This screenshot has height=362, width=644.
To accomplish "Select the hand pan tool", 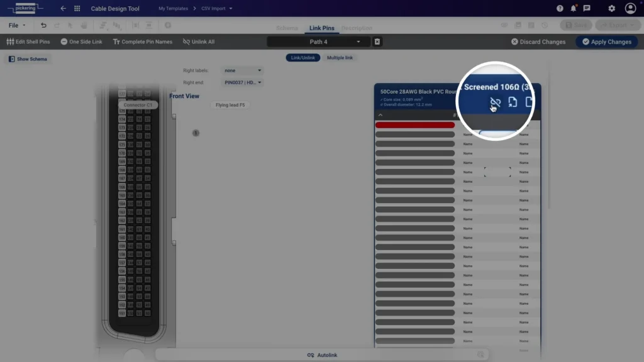I will [84, 25].
